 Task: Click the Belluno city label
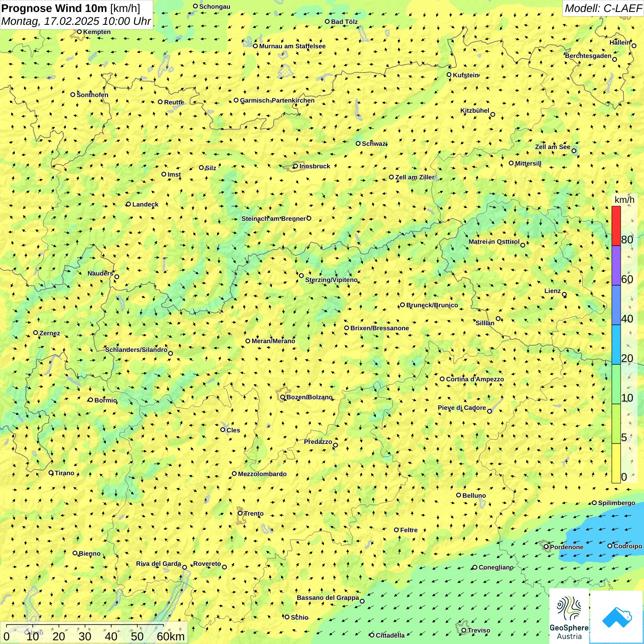474,495
